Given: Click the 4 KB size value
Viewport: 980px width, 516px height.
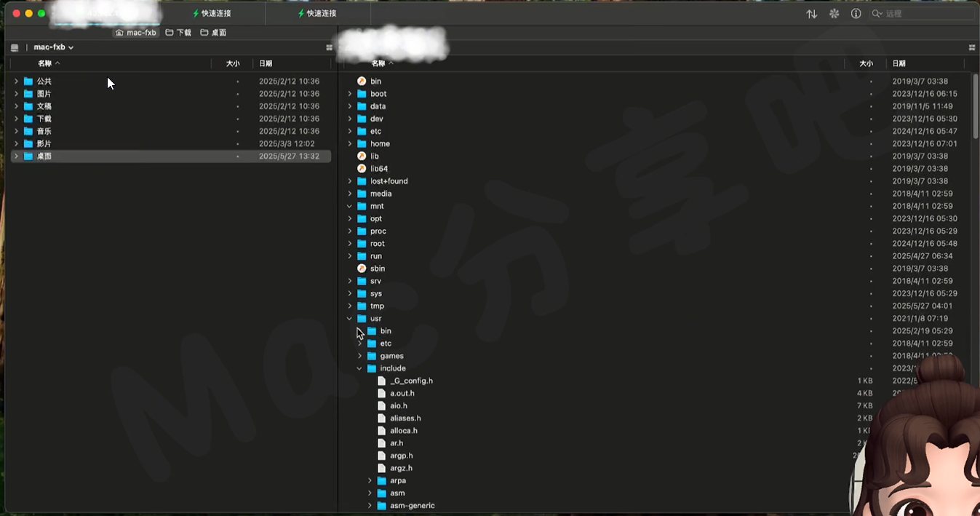Looking at the screenshot, I should point(864,394).
